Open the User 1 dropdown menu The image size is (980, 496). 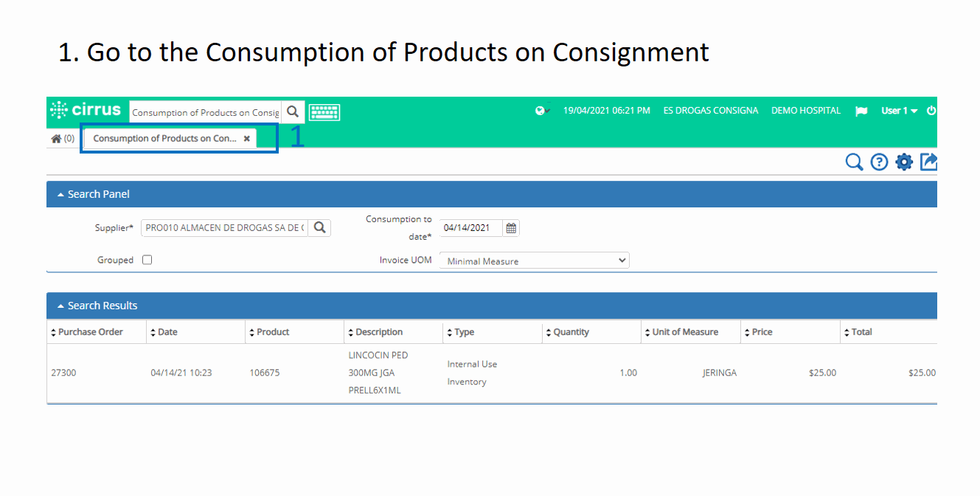tap(899, 111)
